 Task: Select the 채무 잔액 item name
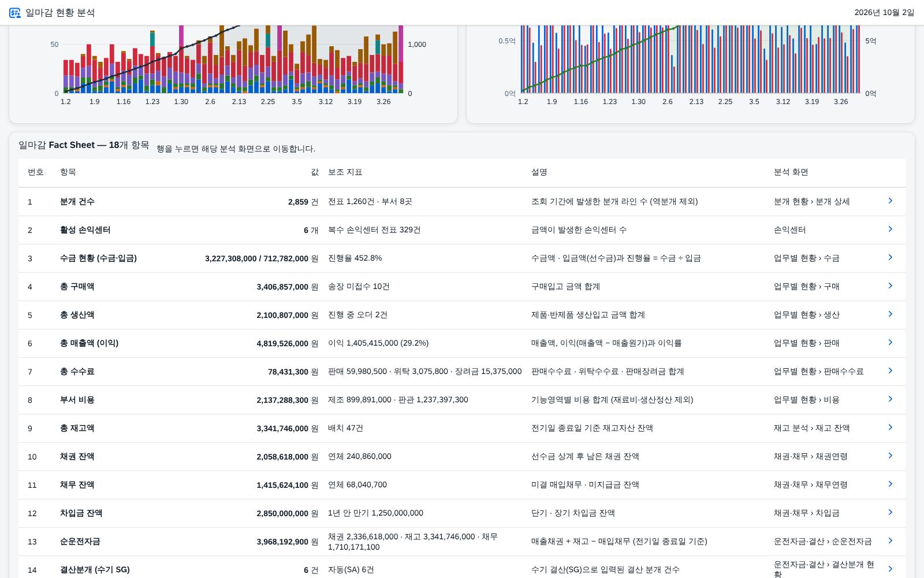77,485
